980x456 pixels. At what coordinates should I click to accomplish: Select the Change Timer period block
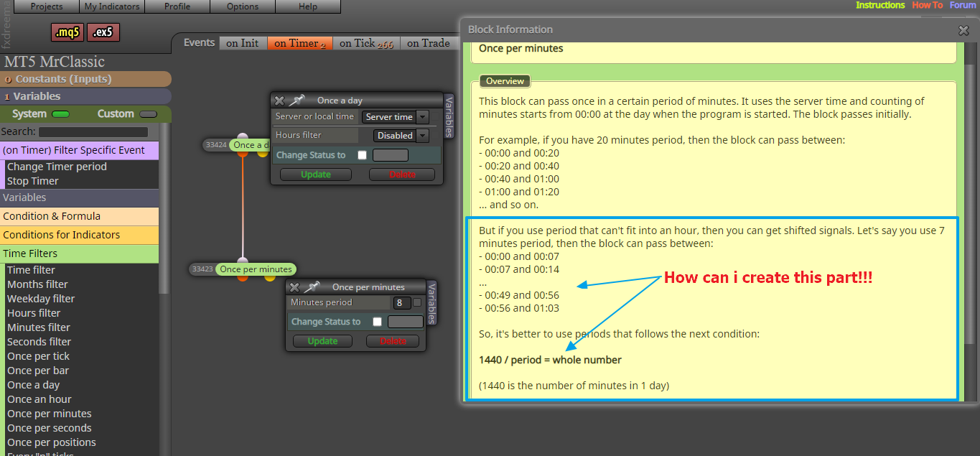57,167
